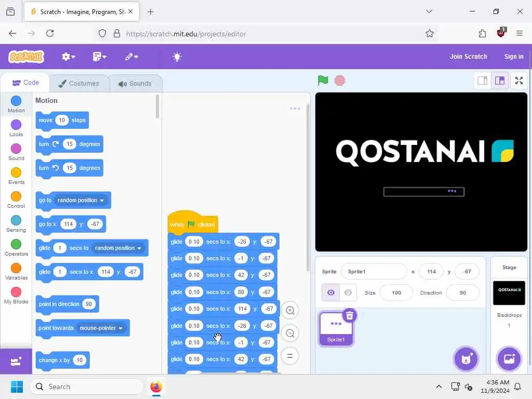The height and width of the screenshot is (399, 532).
Task: Click Add Extension button
Action: pos(16,362)
